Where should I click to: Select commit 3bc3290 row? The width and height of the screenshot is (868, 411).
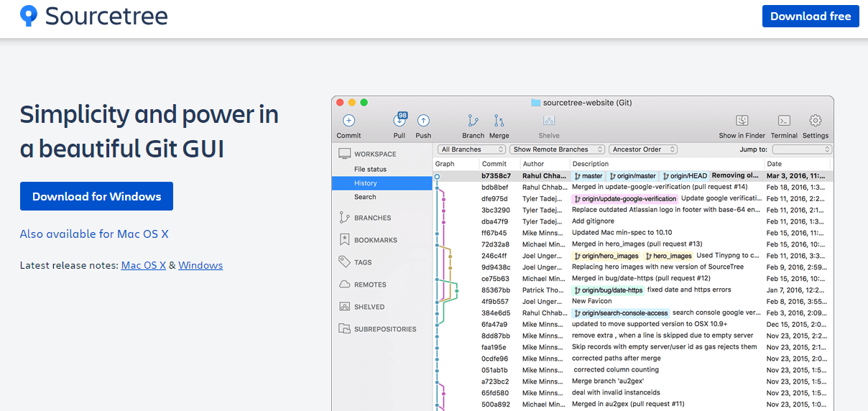click(633, 210)
